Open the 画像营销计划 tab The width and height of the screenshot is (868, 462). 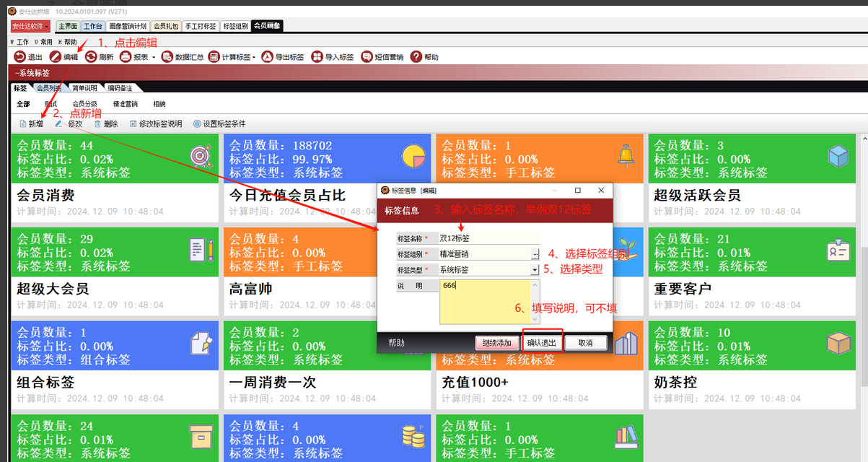[128, 26]
